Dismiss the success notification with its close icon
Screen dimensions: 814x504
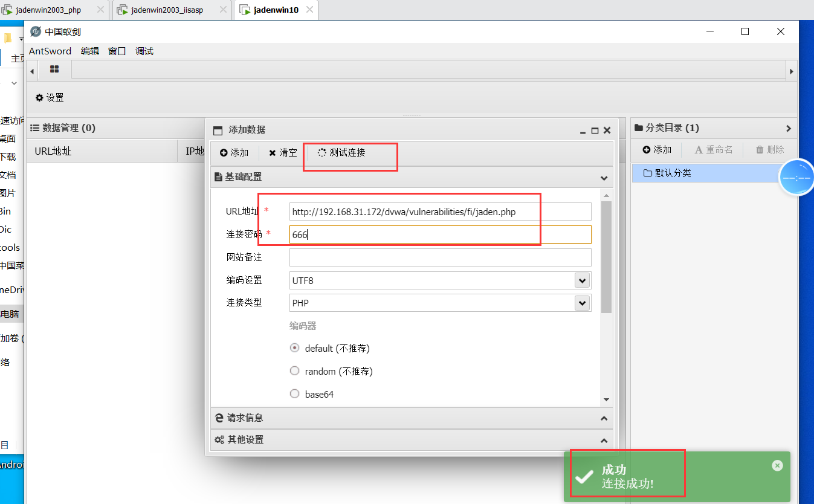pyautogui.click(x=777, y=465)
